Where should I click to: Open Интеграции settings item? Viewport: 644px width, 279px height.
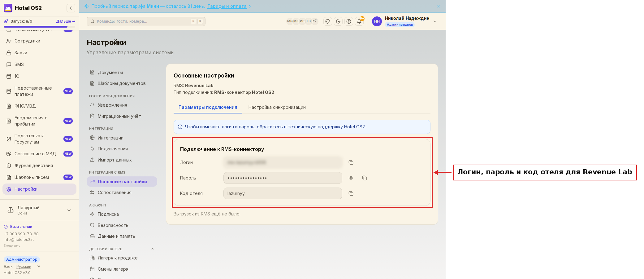122,138
